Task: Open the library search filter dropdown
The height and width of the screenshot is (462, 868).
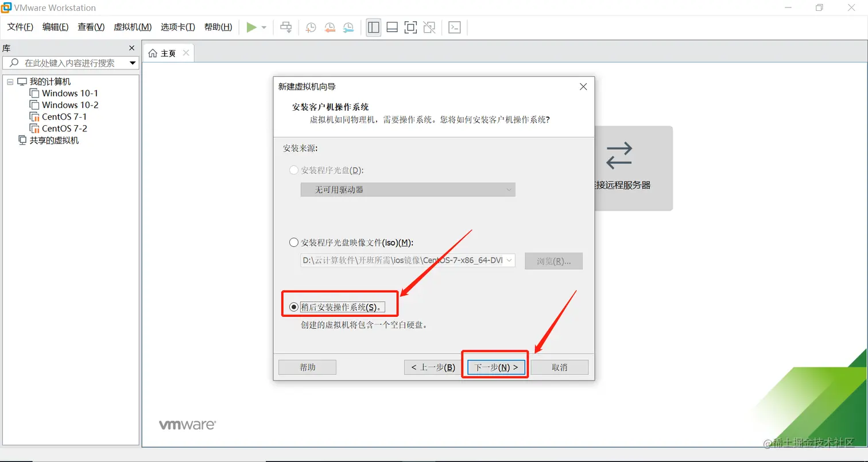Action: pyautogui.click(x=133, y=63)
